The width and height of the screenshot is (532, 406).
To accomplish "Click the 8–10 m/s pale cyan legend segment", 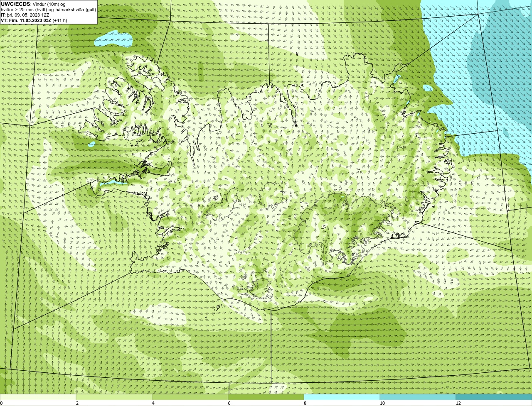I will [x=342, y=397].
